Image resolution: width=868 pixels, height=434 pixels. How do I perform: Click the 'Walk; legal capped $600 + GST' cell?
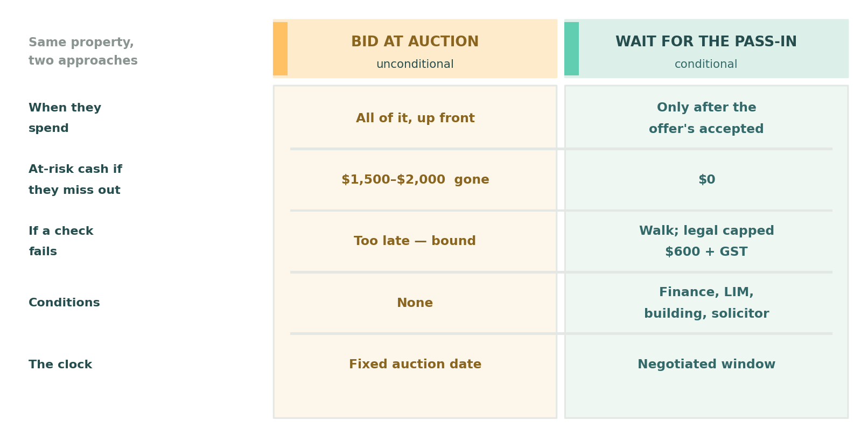coord(706,241)
